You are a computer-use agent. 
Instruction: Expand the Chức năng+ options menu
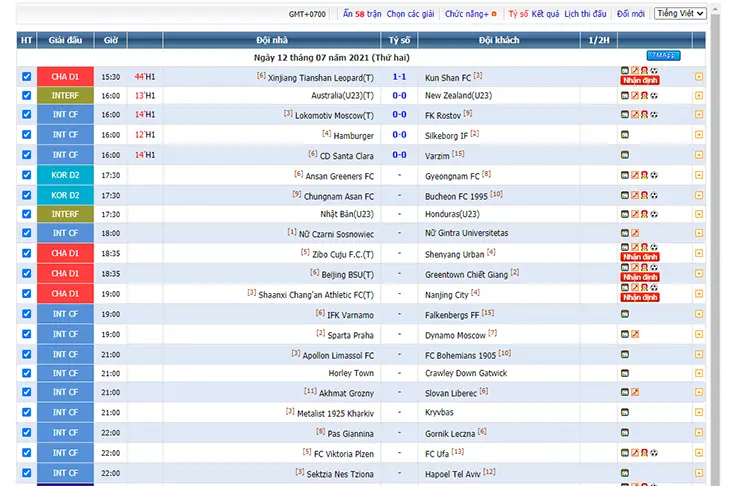point(470,14)
